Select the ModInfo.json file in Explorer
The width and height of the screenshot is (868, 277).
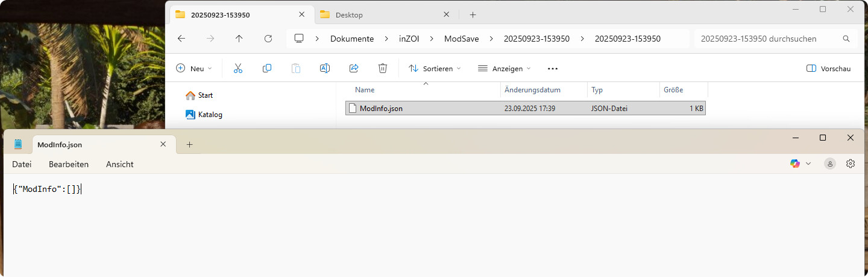pos(525,109)
